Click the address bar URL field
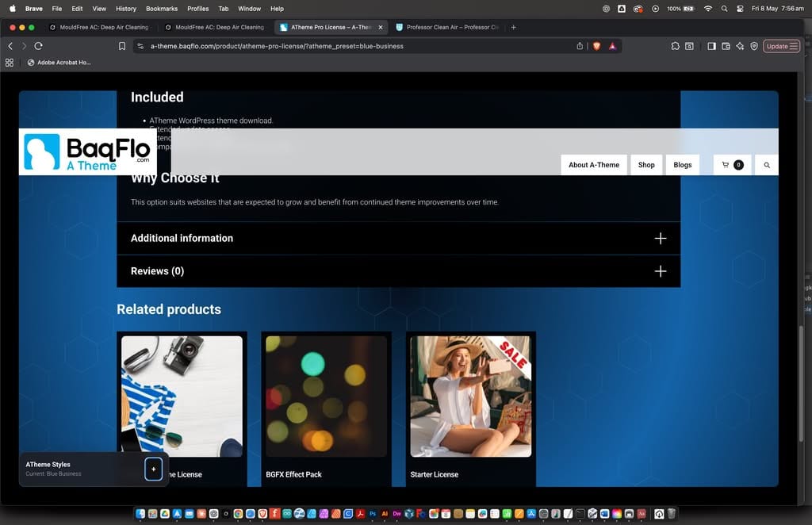This screenshot has height=525, width=812. click(x=358, y=46)
